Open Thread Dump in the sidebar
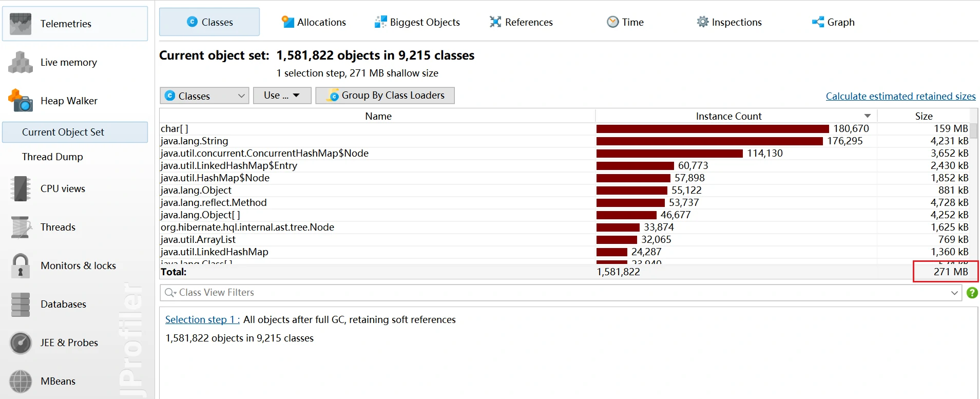Screen dimensions: 980x399 click(x=52, y=157)
